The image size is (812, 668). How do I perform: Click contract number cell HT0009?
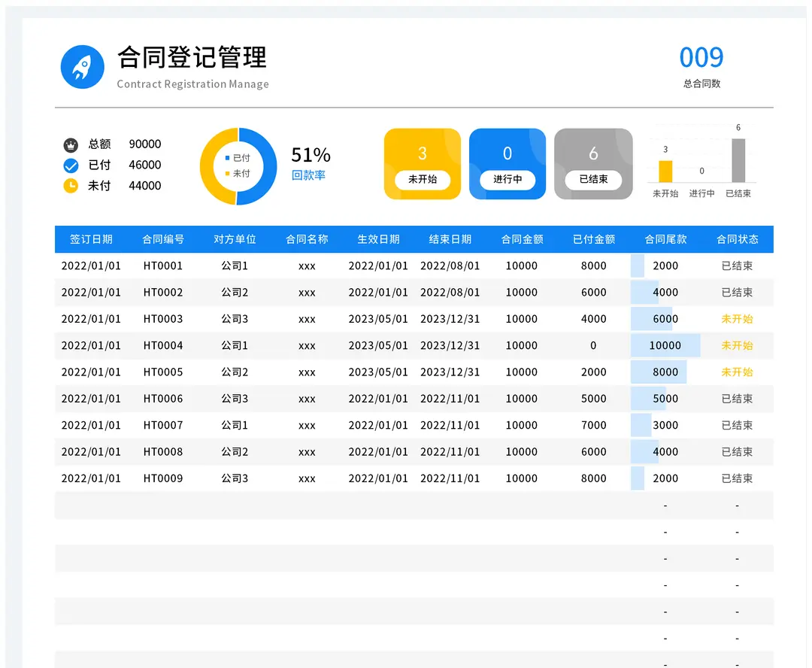[x=163, y=478]
